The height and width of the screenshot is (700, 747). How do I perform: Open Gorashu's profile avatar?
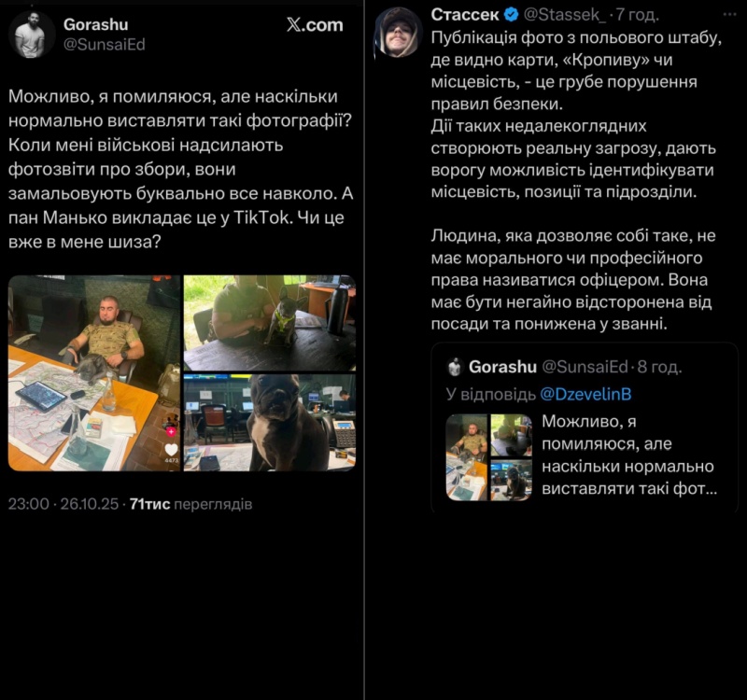(32, 35)
